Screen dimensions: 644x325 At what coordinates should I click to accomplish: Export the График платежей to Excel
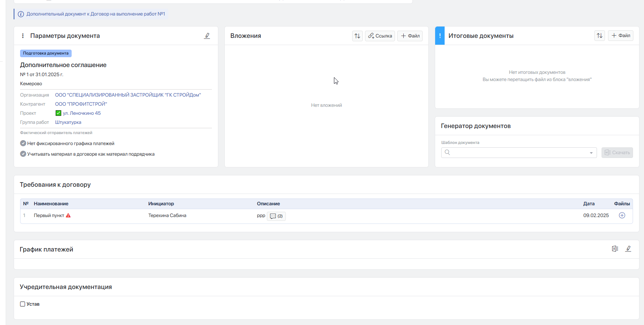pyautogui.click(x=615, y=248)
